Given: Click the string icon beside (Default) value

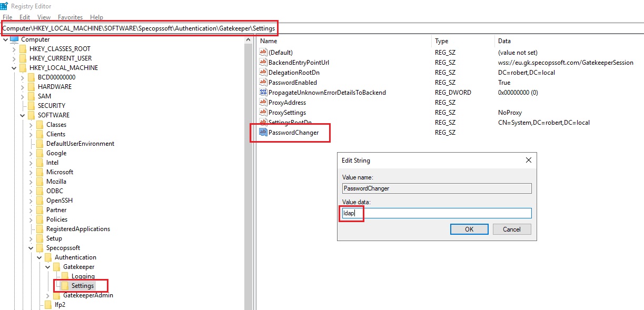Looking at the screenshot, I should pos(263,53).
